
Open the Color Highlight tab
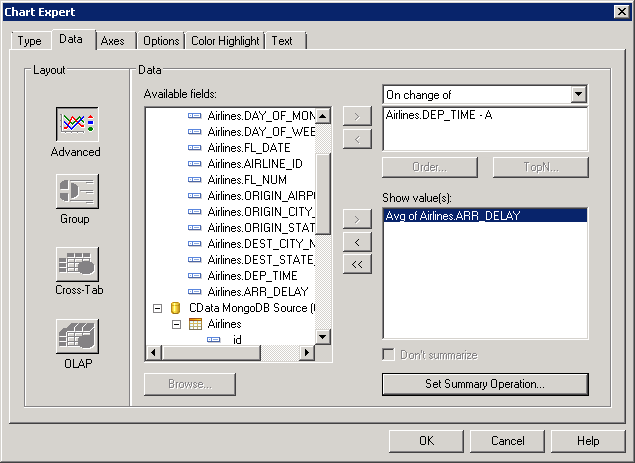pyautogui.click(x=225, y=41)
